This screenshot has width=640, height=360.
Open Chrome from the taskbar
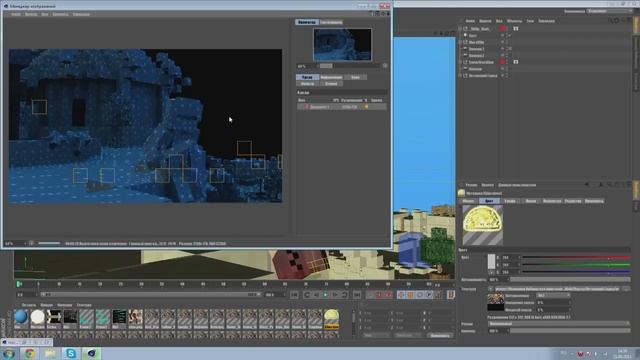29,353
